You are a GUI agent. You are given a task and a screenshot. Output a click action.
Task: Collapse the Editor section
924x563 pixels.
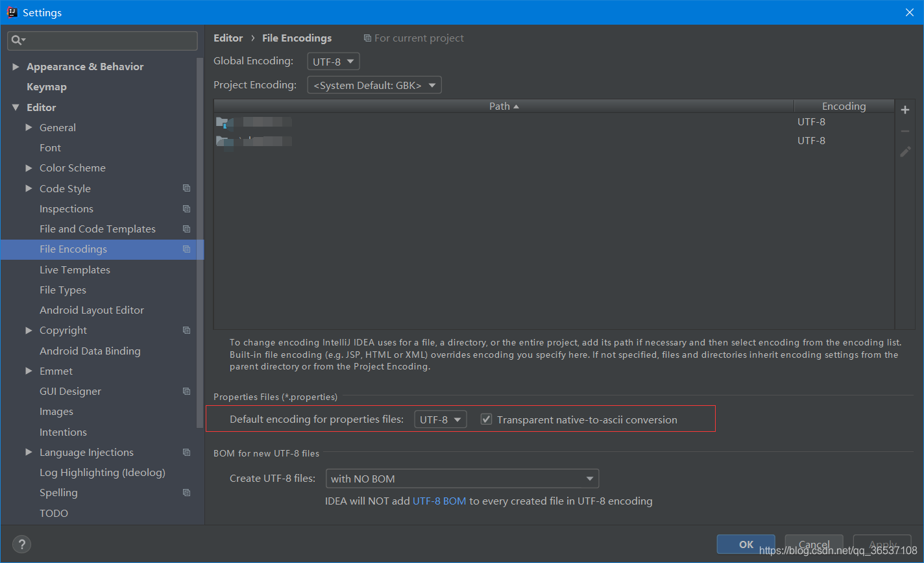pos(16,107)
